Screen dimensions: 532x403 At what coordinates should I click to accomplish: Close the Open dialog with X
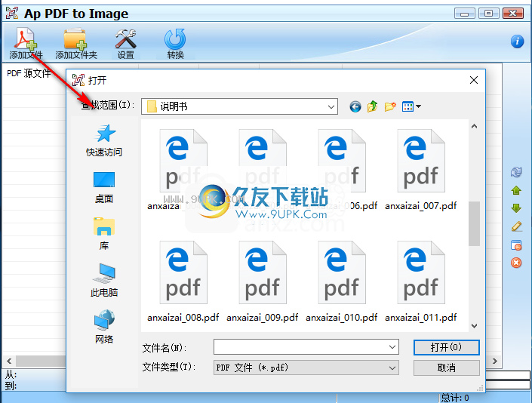(x=474, y=80)
